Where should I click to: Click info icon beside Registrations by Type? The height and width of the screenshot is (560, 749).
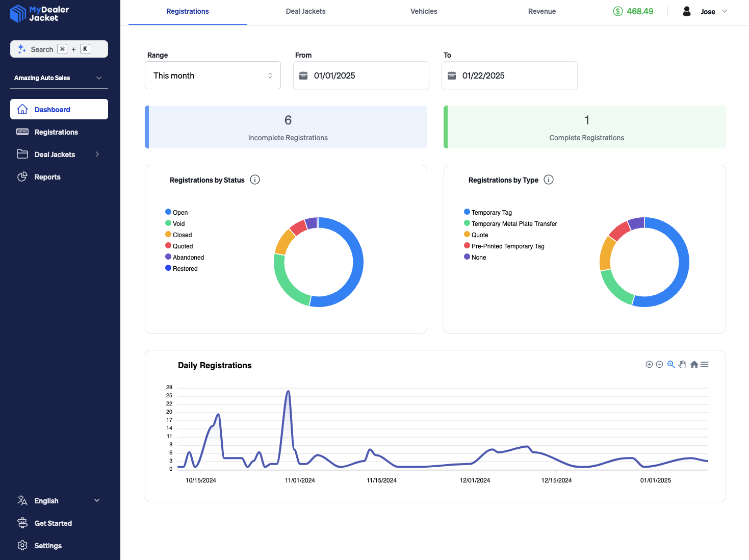pos(549,180)
